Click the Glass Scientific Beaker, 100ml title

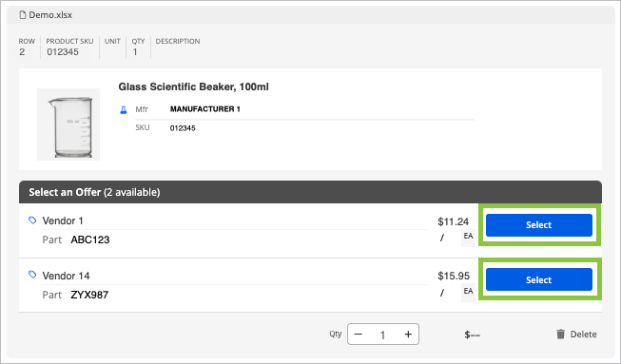(x=193, y=86)
